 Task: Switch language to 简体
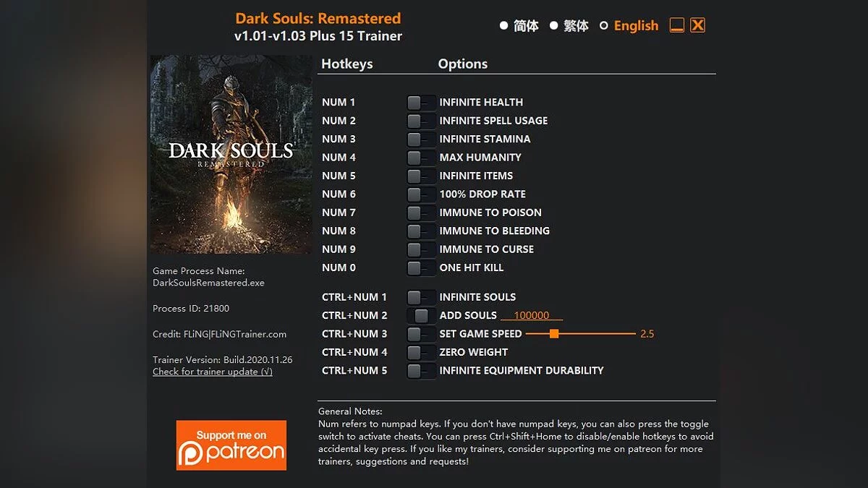point(504,25)
